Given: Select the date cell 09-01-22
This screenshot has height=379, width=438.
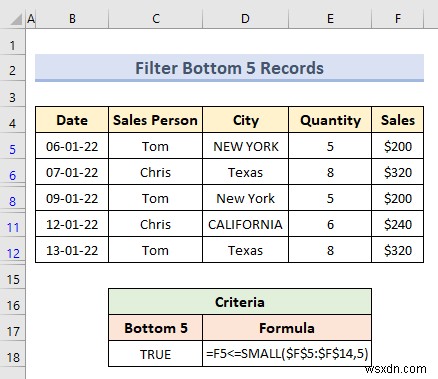Looking at the screenshot, I should coord(72,198).
